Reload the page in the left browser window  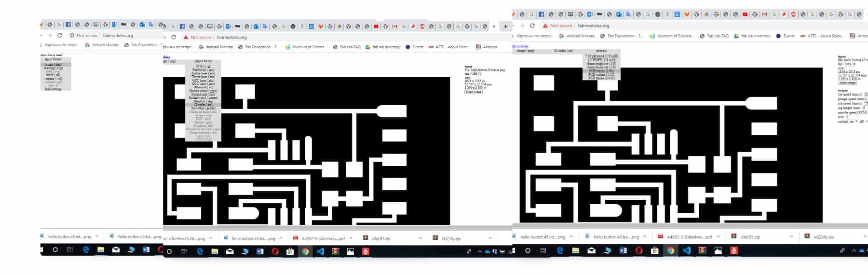coord(60,35)
